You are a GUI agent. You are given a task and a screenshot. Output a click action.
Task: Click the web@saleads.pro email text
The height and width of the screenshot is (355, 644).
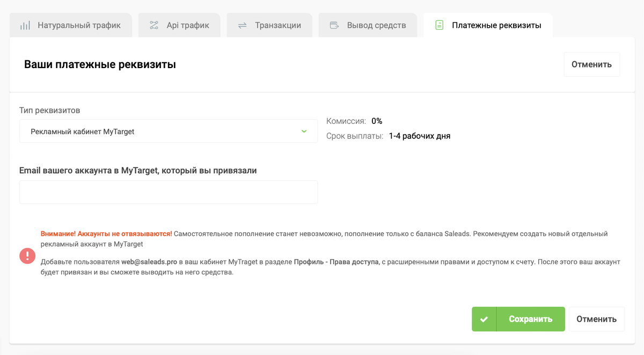[149, 262]
